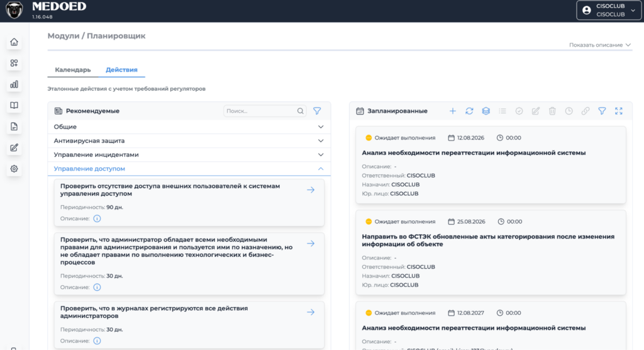Click the clock icon in Запланированные toolbar
The image size is (644, 350).
(x=569, y=111)
